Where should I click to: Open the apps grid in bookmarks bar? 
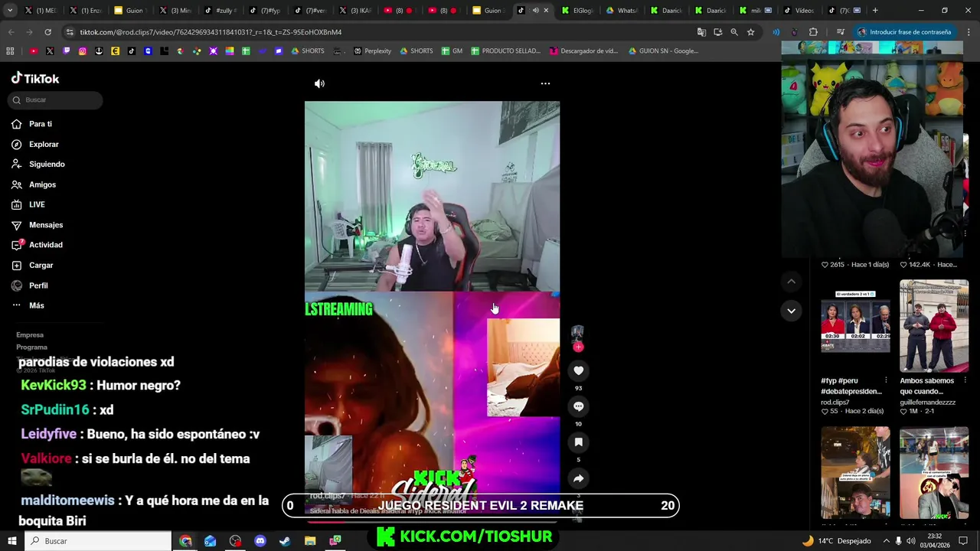(x=10, y=51)
